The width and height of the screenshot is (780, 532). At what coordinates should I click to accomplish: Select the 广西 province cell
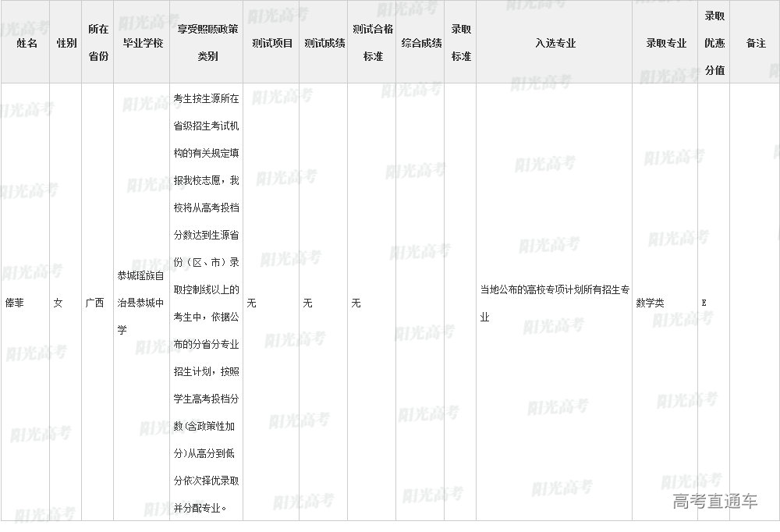click(94, 303)
